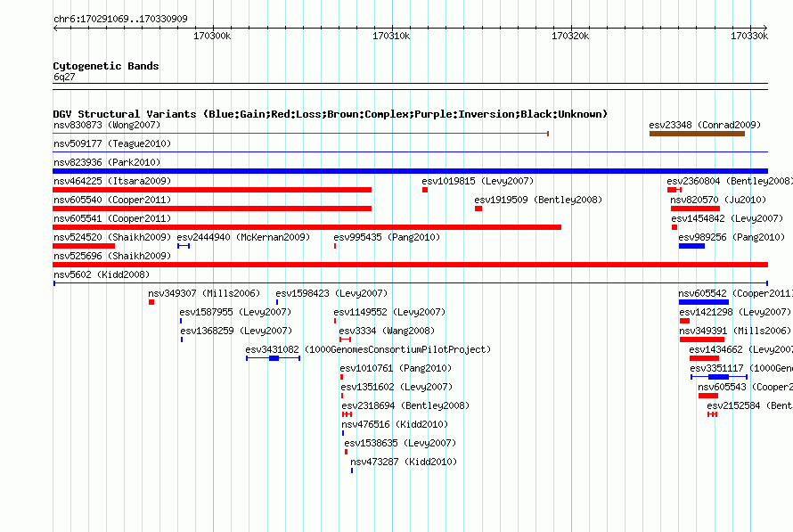The height and width of the screenshot is (532, 793).
Task: Select the 6q27 cytogenetic band
Action: click(410, 86)
